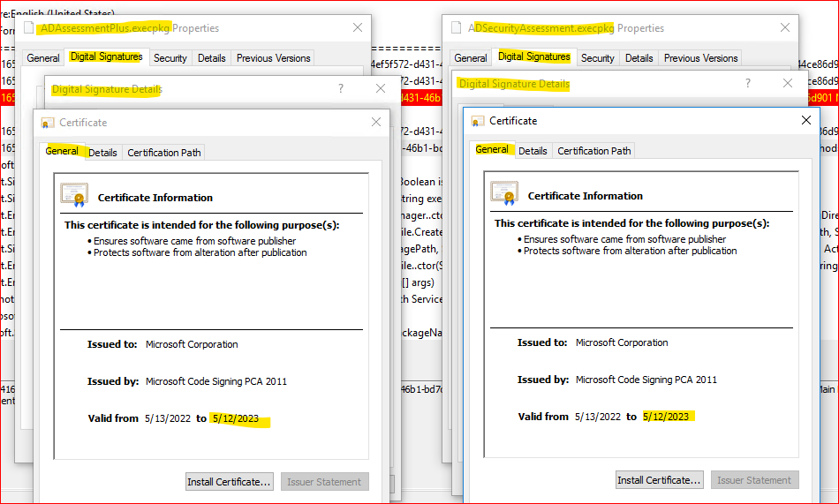This screenshot has height=504, width=839.
Task: Click ADSecurityAssessment.execpkg Properties window title
Action: (x=566, y=28)
